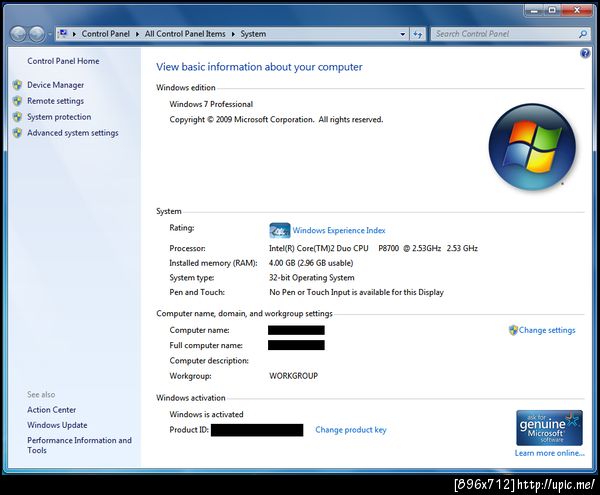Click the No Pen or Touch Input value
The image size is (600, 495).
pyautogui.click(x=356, y=292)
